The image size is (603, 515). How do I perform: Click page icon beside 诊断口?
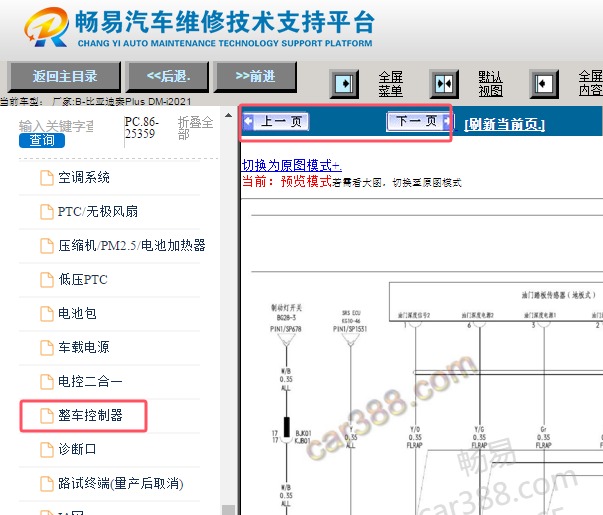tap(47, 449)
